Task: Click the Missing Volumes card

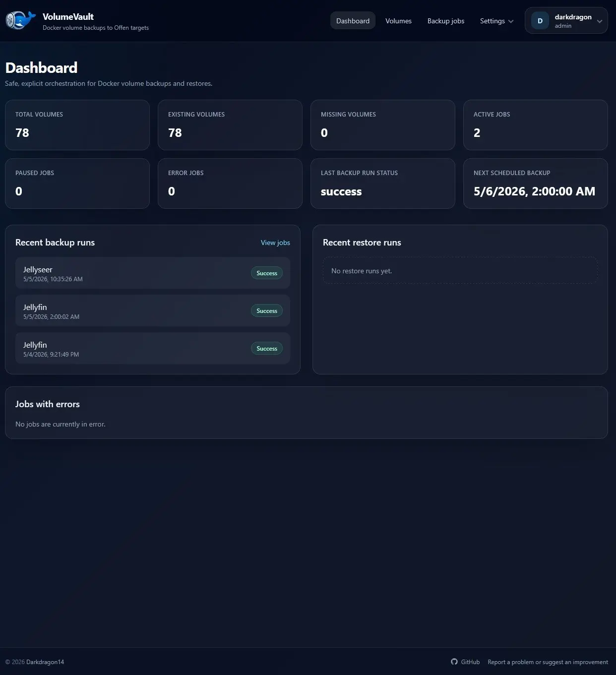Action: coord(382,125)
